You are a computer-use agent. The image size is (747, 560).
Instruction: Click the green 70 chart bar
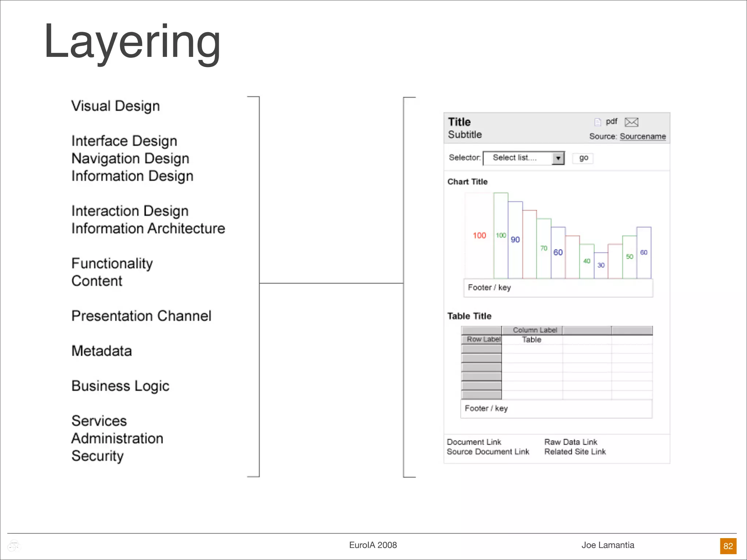[x=543, y=248]
